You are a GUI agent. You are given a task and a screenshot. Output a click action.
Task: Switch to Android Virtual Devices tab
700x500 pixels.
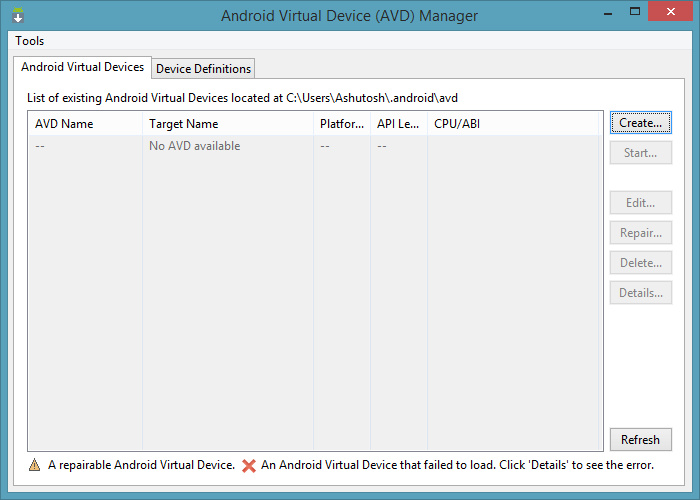[x=83, y=67]
